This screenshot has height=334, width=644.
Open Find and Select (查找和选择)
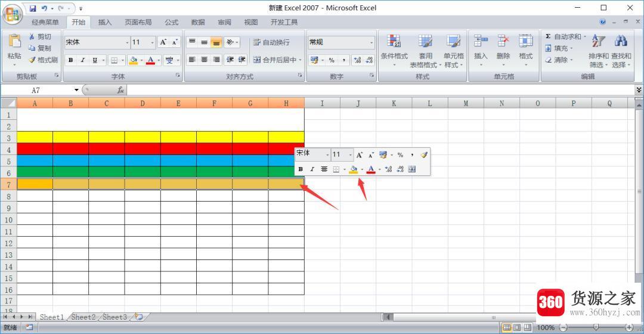click(x=621, y=51)
